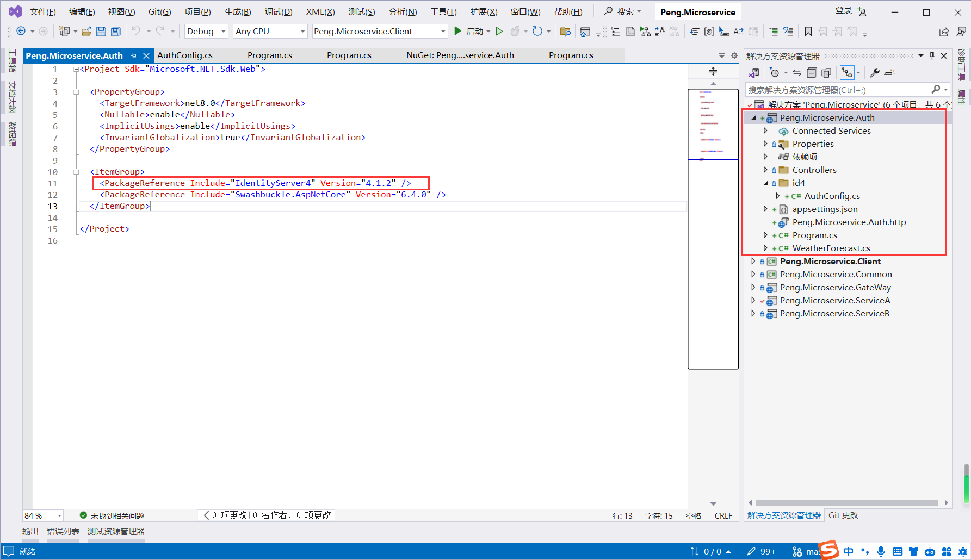Click the editor minimap scroll thumb
The width and height of the screenshot is (971, 560).
click(713, 229)
